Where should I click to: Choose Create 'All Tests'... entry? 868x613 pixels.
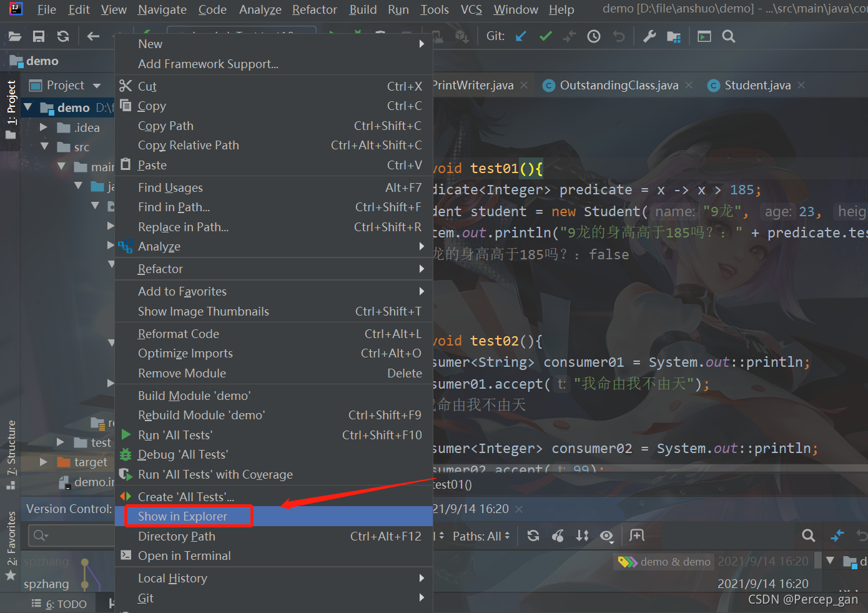[274, 497]
